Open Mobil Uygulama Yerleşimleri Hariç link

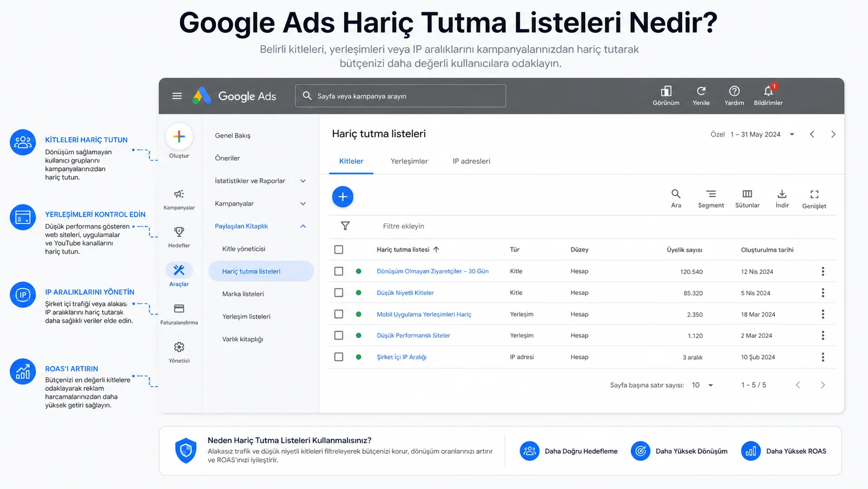pos(424,314)
